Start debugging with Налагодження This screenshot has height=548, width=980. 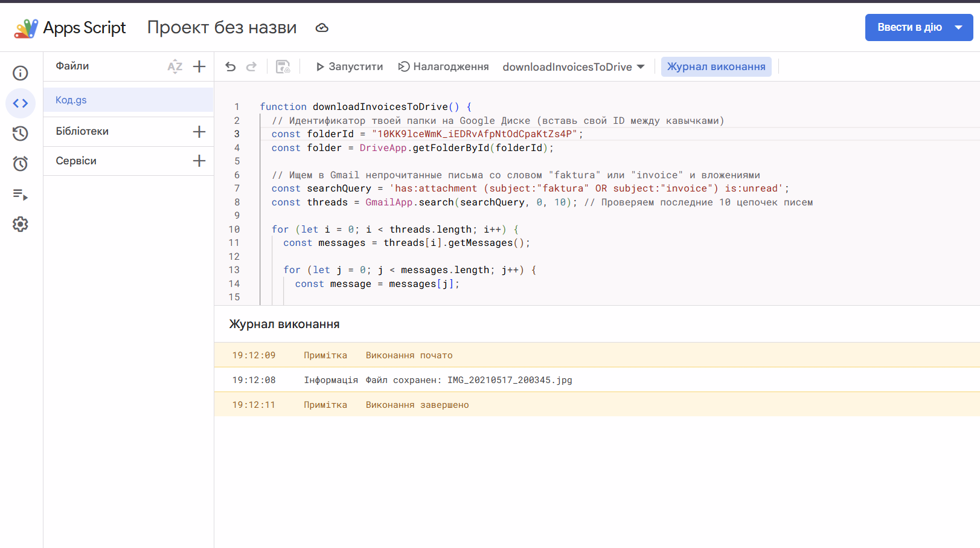(x=444, y=66)
